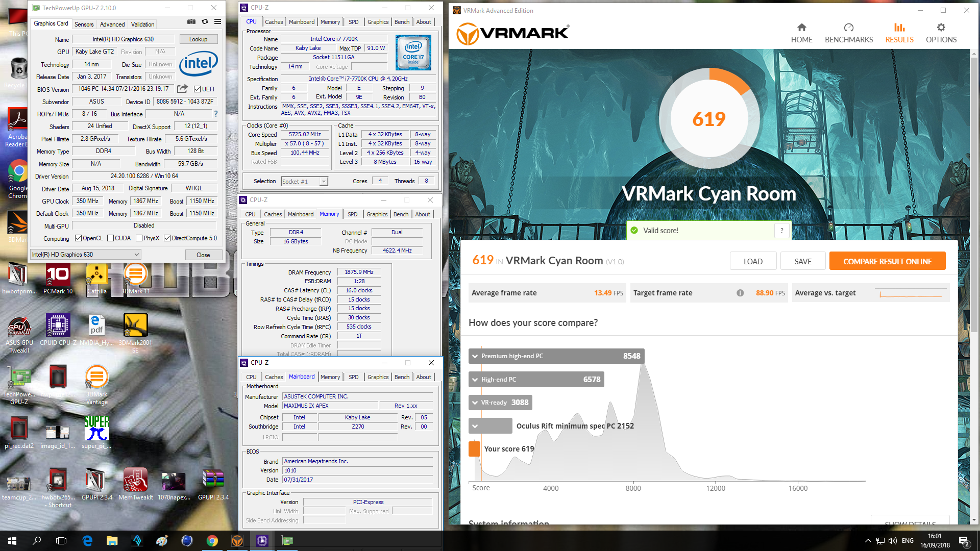Open Catzilla desktop shortcut
Viewport: 980px width, 551px height.
click(x=96, y=279)
